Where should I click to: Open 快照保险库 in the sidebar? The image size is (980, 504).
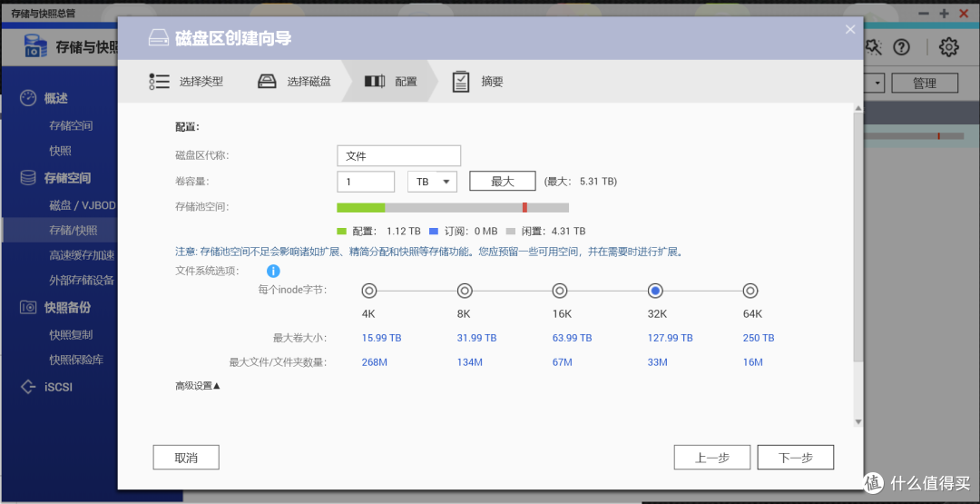pos(76,361)
